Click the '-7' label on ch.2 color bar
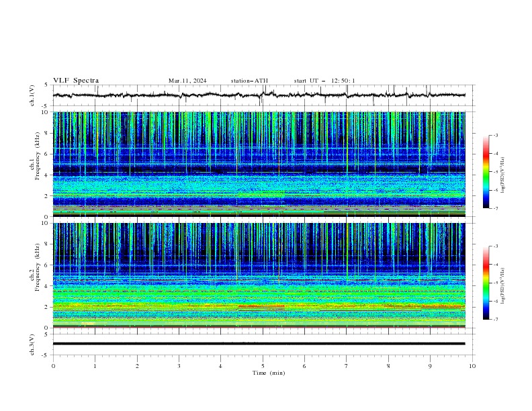The height and width of the screenshot is (411, 532). [495, 320]
